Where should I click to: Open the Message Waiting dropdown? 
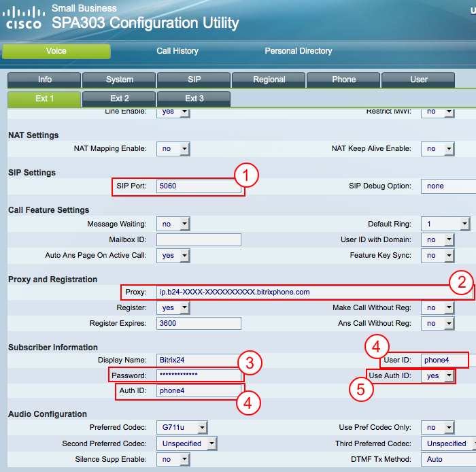click(x=173, y=224)
